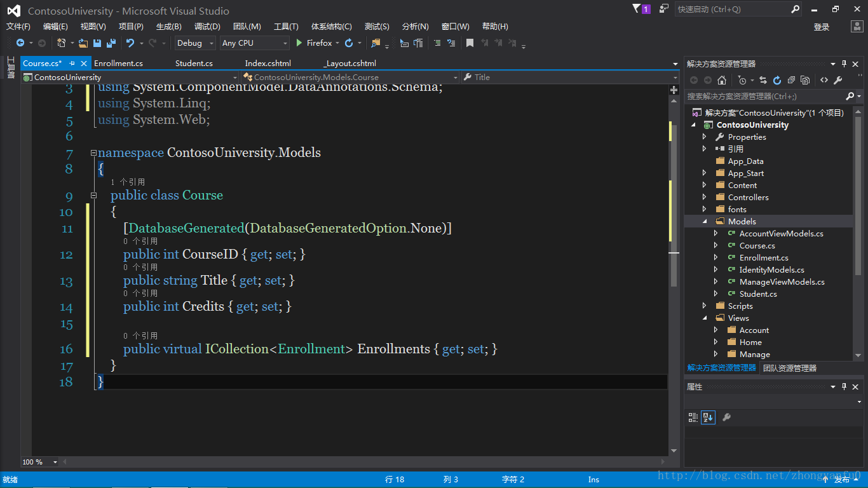The height and width of the screenshot is (488, 868).
Task: Select IdentityModels.cs in Solution Explorer
Action: click(771, 269)
